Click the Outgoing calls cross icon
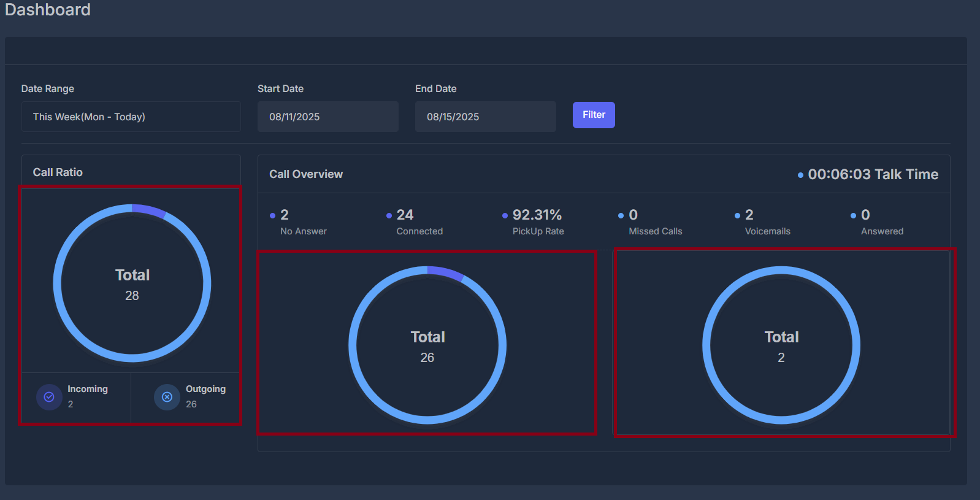Image resolution: width=980 pixels, height=500 pixels. (x=167, y=397)
